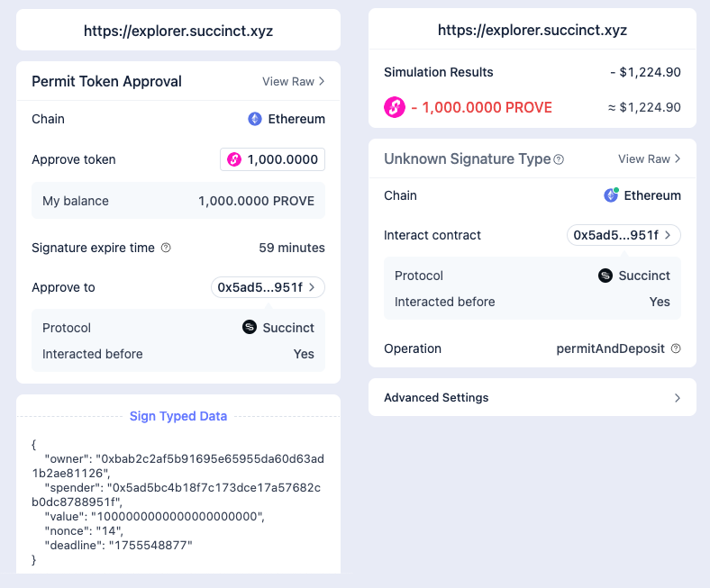The height and width of the screenshot is (588, 710).
Task: Click chevron beside left View Raw
Action: (x=322, y=81)
